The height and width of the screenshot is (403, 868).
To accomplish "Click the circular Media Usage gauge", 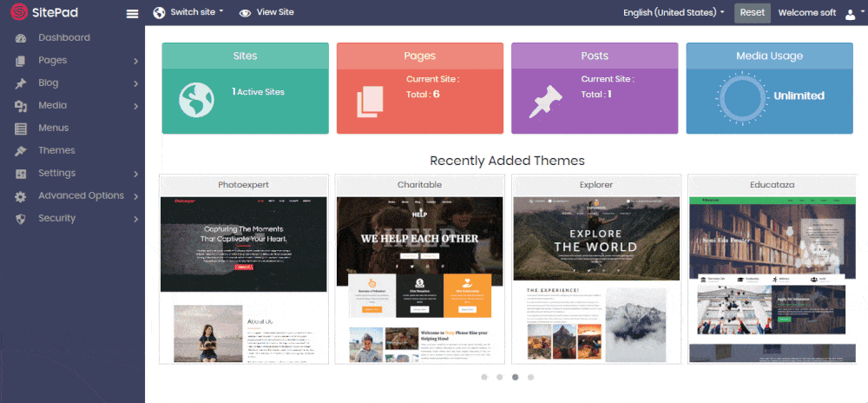I will point(740,97).
